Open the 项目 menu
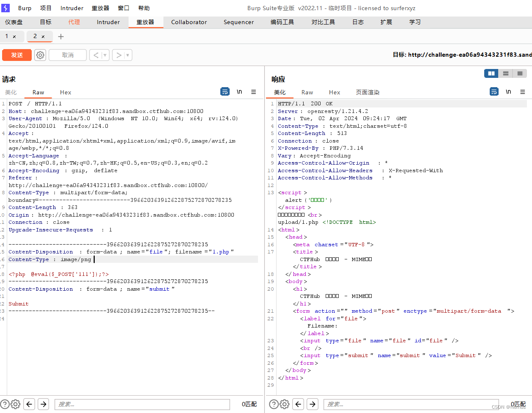This screenshot has width=532, height=413. pyautogui.click(x=46, y=8)
